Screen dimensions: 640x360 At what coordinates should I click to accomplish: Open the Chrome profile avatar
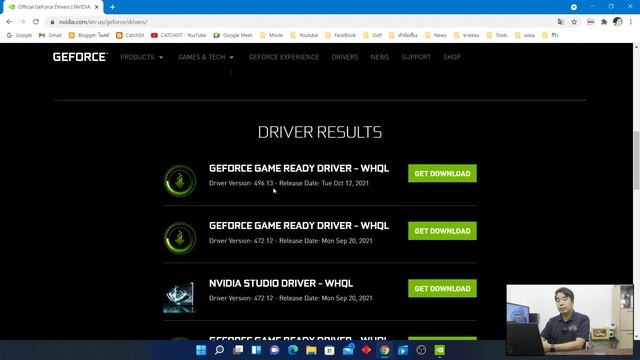click(x=618, y=22)
